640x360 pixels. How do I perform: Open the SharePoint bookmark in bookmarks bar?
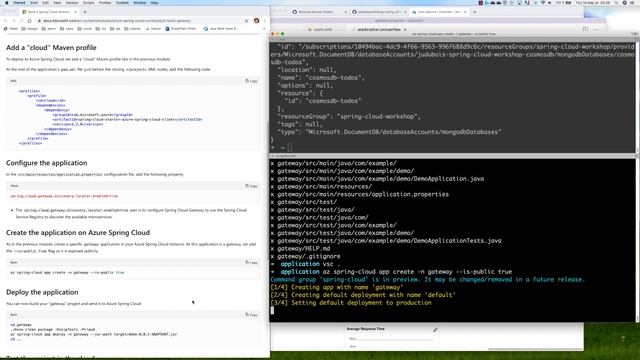[181, 29]
